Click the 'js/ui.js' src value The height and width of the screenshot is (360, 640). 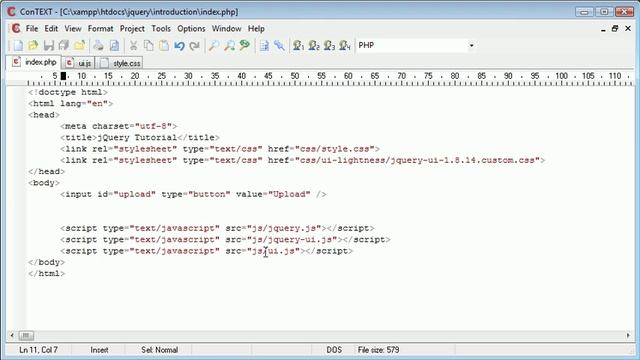(273, 251)
